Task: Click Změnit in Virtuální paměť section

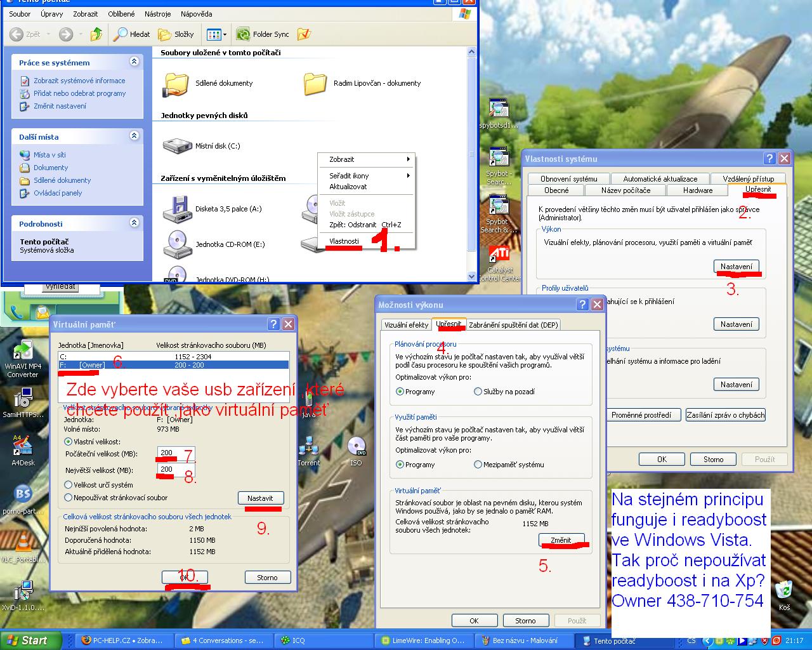Action: click(561, 540)
